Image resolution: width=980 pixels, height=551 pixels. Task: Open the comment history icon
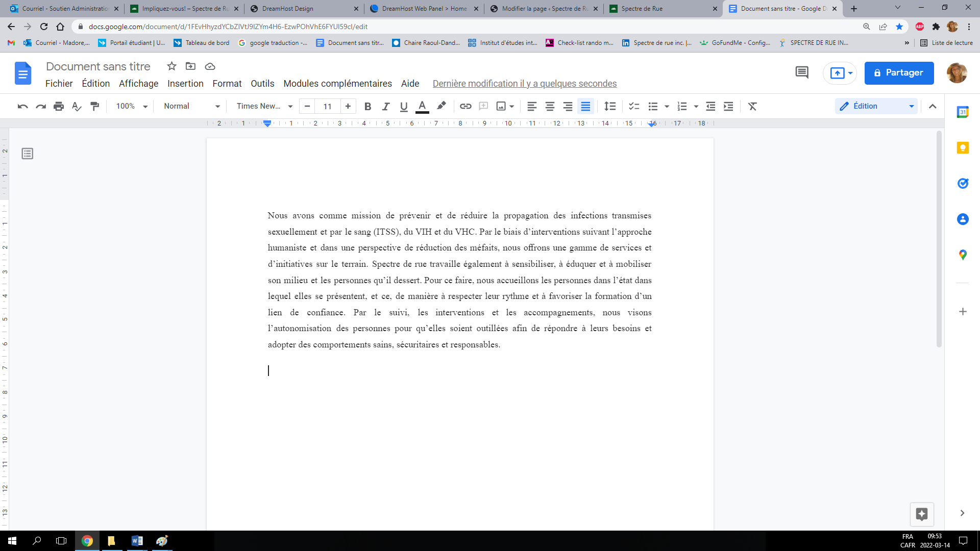(x=802, y=72)
